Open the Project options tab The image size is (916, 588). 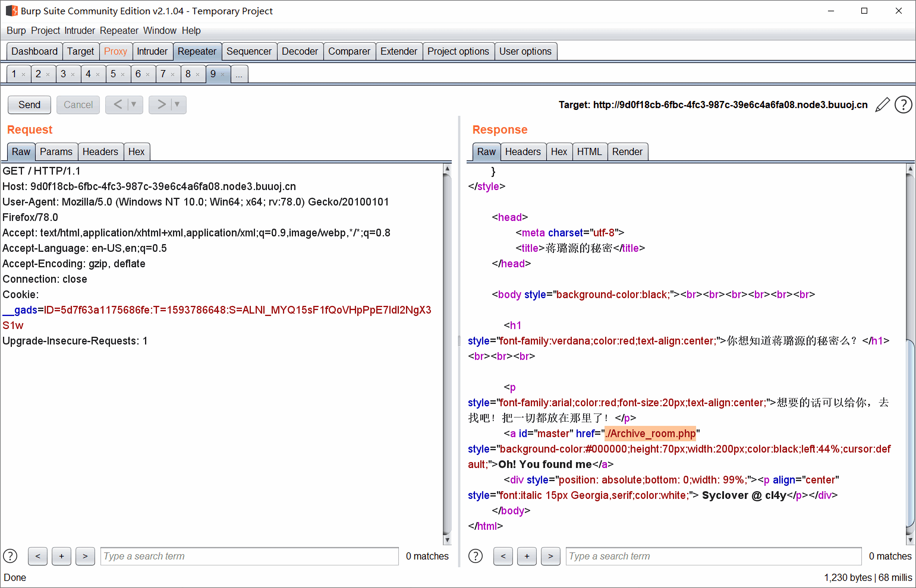[458, 52]
